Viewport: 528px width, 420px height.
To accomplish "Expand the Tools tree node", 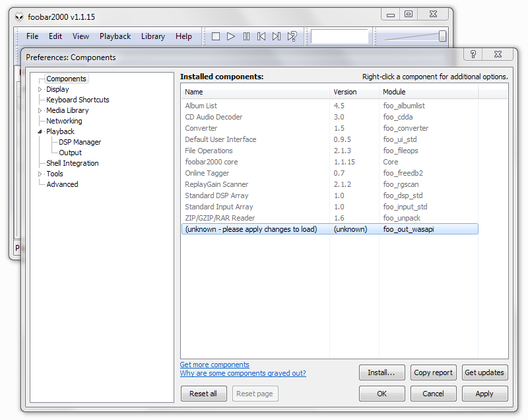I will (40, 174).
